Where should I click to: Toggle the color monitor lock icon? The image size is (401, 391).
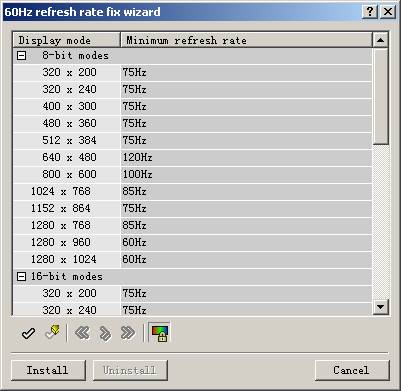tap(160, 333)
